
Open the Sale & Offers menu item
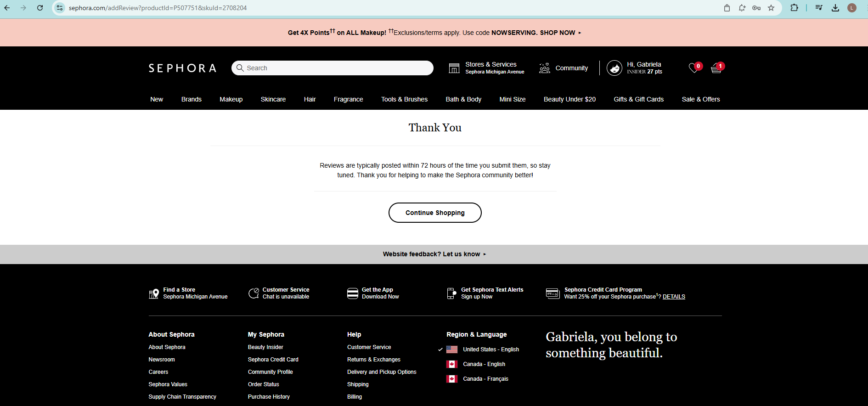point(700,99)
